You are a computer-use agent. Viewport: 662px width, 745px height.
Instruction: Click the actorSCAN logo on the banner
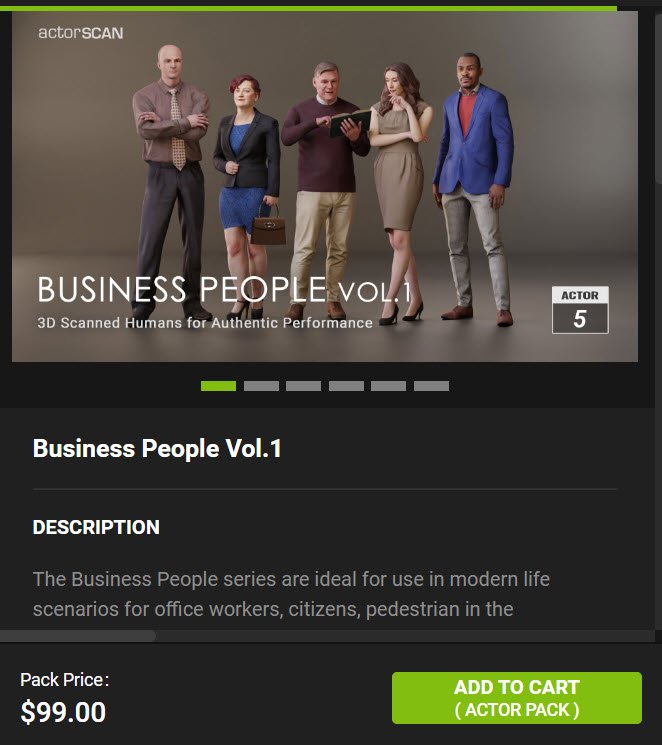pos(81,33)
